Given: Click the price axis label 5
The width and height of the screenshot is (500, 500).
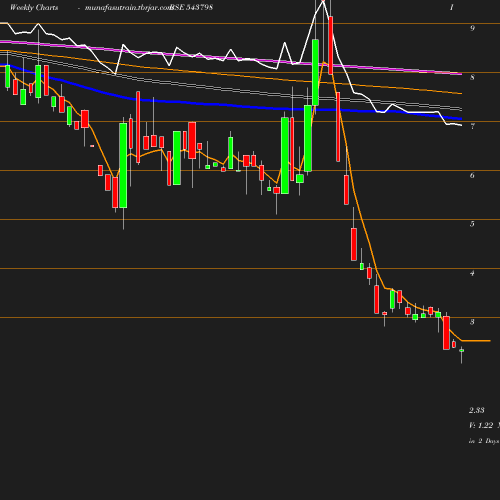Looking at the screenshot, I should click(x=472, y=224).
